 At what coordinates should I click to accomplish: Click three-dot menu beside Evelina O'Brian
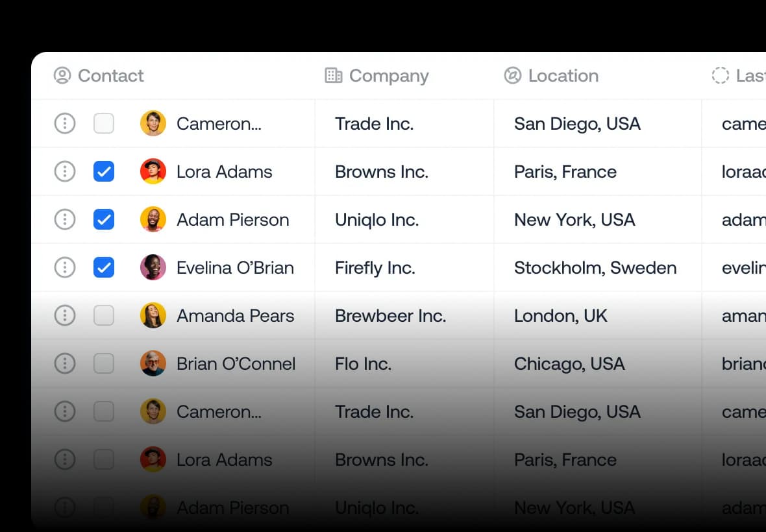[x=64, y=267]
